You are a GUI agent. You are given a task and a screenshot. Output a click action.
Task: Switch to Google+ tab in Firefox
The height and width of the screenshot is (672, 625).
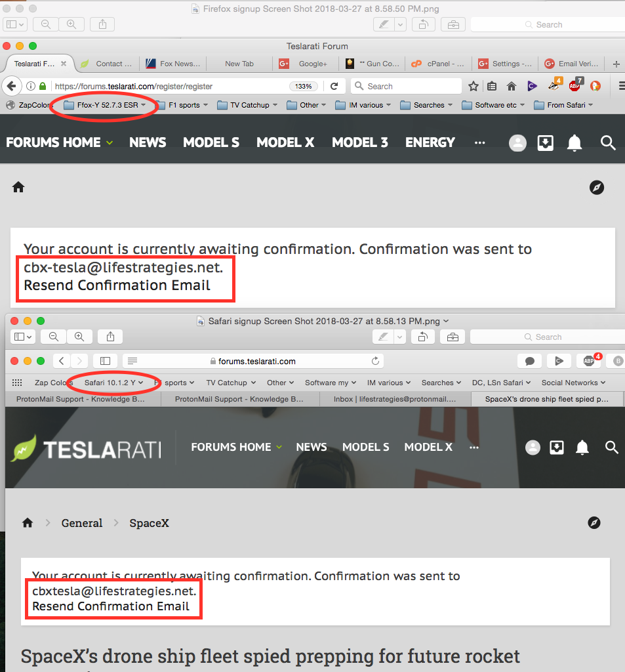(x=306, y=64)
